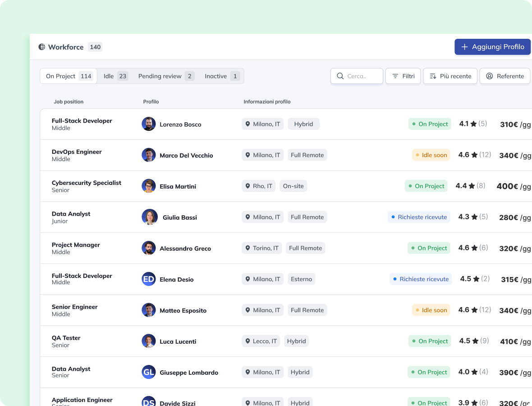Click Giulia Bassi's avatar photo
This screenshot has height=406, width=532.
[150, 217]
